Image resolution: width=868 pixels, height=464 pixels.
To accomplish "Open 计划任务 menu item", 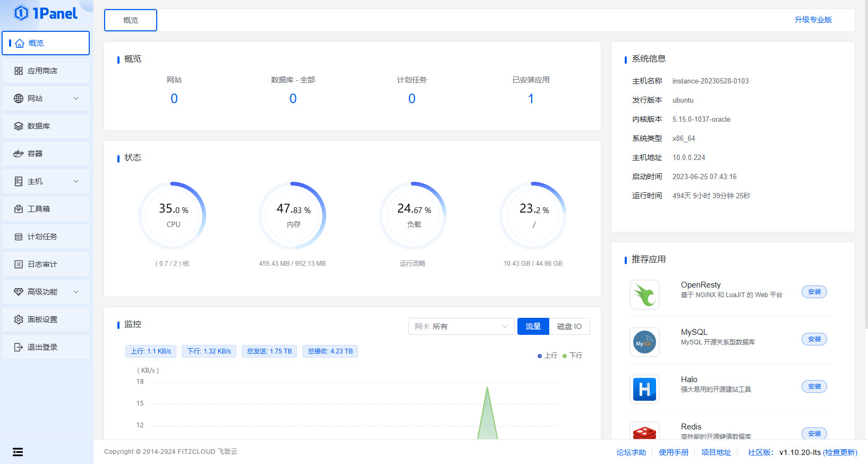I will pos(46,237).
